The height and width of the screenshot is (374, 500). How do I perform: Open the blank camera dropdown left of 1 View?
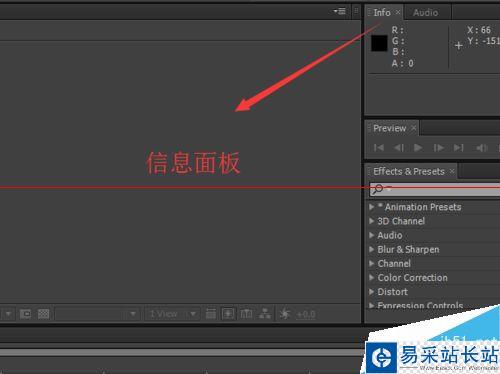96,314
